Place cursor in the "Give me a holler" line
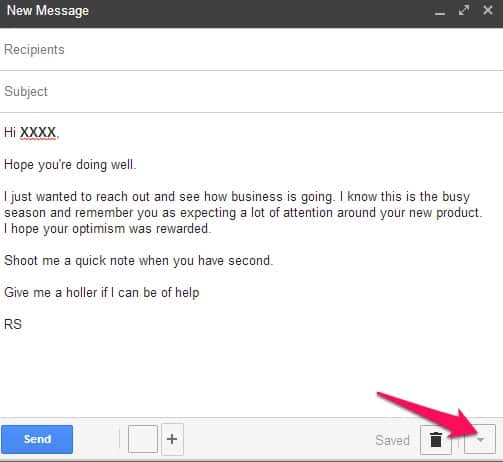Viewport: 503px width, 462px height. [102, 292]
